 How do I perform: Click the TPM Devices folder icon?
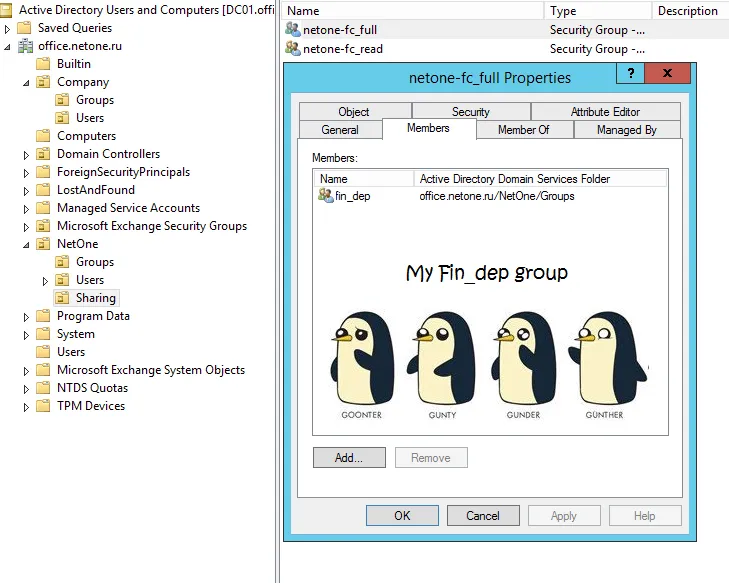(x=43, y=406)
